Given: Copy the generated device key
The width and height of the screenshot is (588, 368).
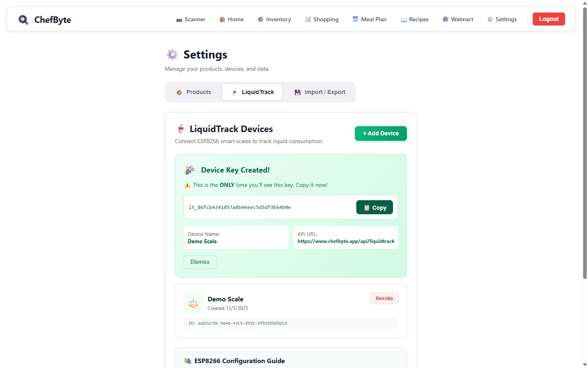Looking at the screenshot, I should click(x=374, y=207).
